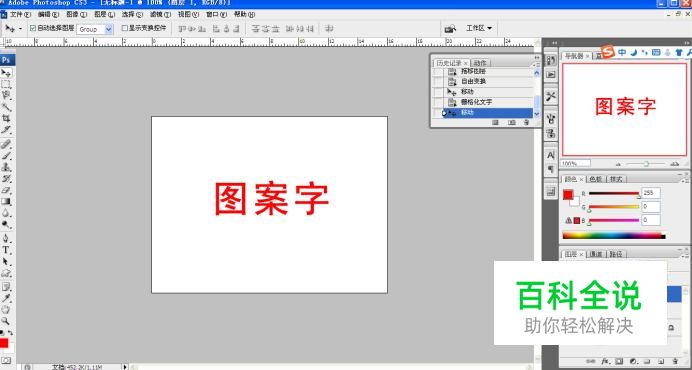Select the Clone Stamp tool

[x=6, y=167]
